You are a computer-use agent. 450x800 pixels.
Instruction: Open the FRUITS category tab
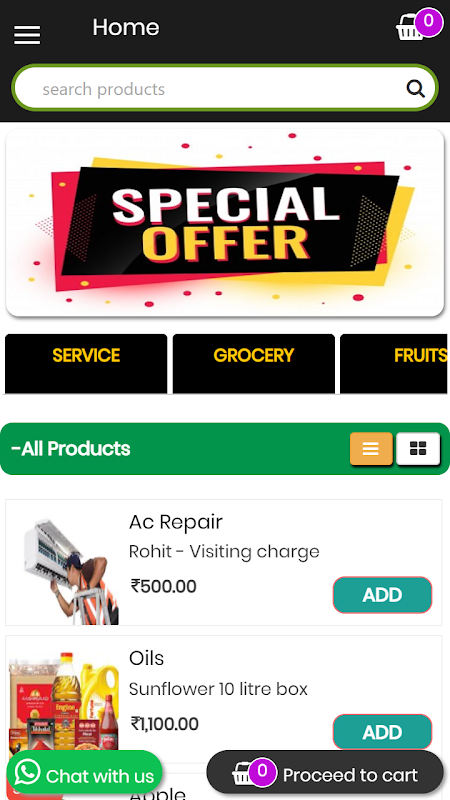pos(394,363)
